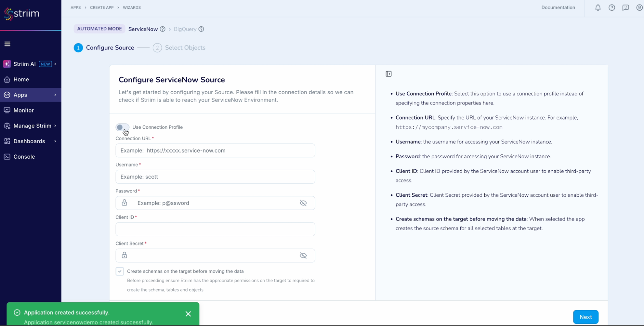This screenshot has width=644, height=326.
Task: Click the help question mark icon in header
Action: click(x=612, y=7)
